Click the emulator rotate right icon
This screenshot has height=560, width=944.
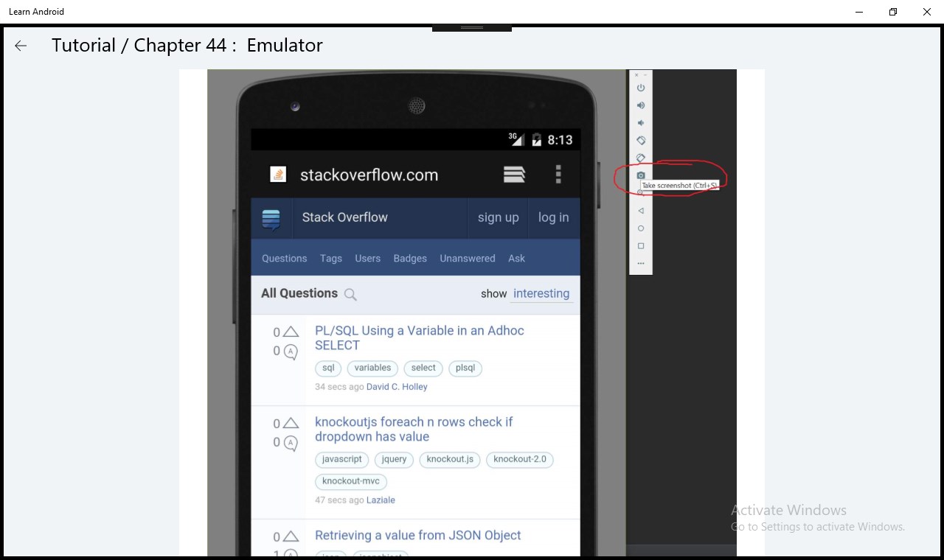pyautogui.click(x=641, y=158)
